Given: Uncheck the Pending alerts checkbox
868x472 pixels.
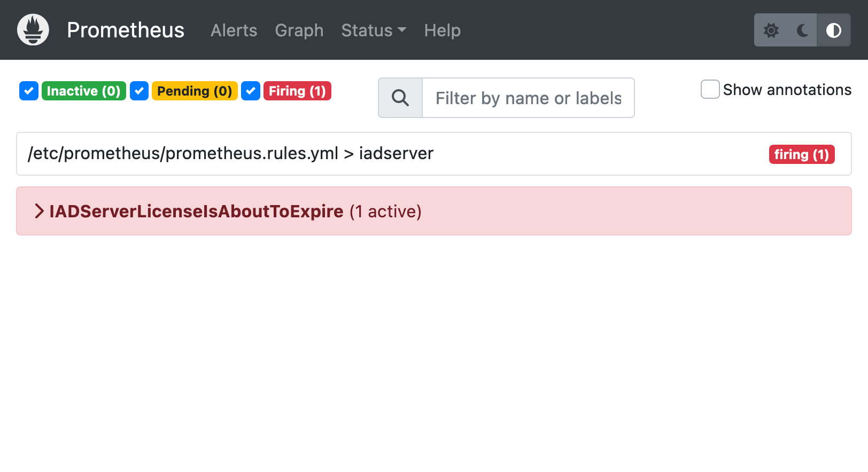Looking at the screenshot, I should point(139,91).
